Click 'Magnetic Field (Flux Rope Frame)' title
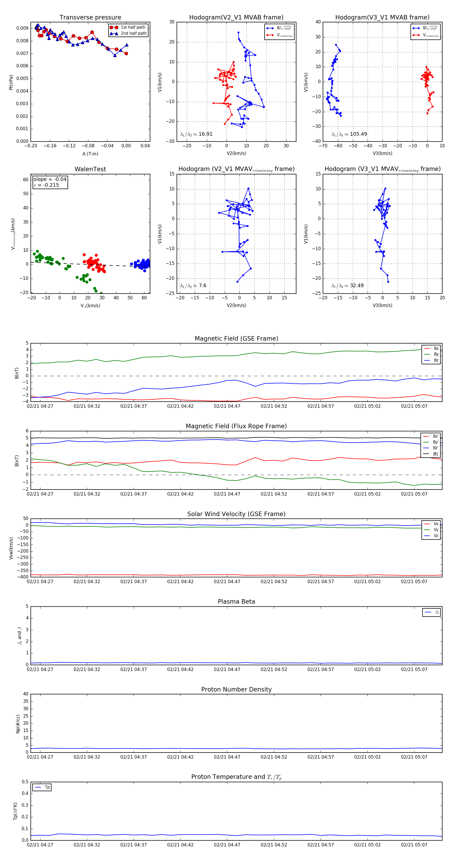The image size is (473, 868). point(236,426)
